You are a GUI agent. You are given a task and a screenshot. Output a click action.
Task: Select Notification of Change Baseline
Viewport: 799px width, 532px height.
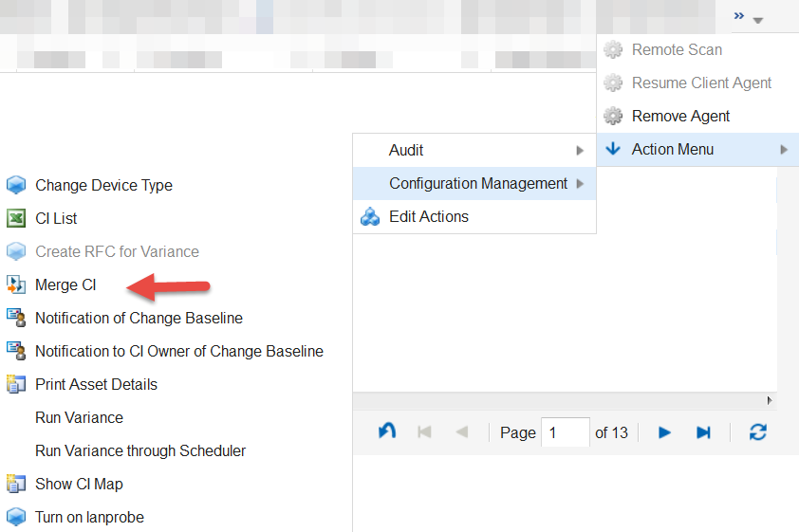click(139, 318)
